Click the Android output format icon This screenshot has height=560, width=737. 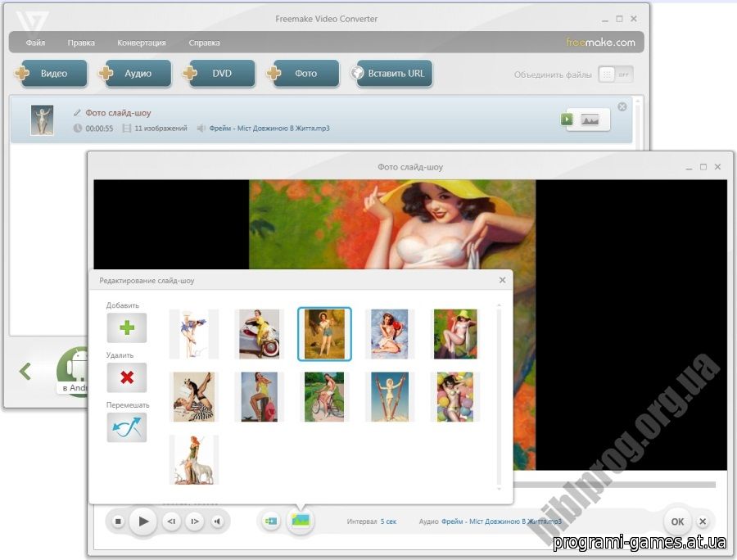pos(72,371)
